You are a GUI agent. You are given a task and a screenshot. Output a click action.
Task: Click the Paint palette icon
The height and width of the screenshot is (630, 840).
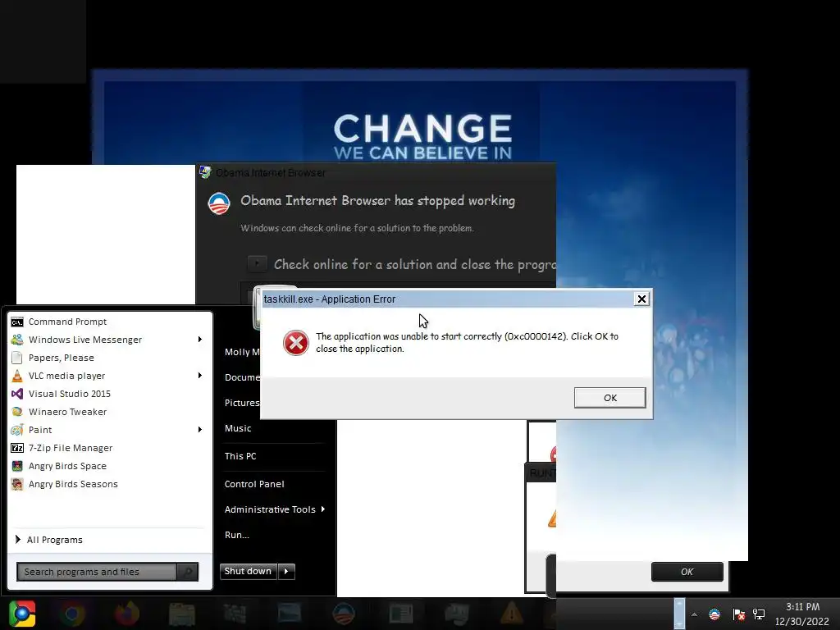tap(17, 430)
